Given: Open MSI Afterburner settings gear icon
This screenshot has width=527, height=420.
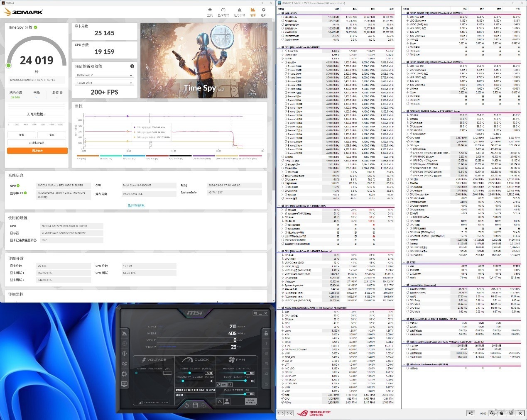Looking at the screenshot, I should [x=124, y=374].
